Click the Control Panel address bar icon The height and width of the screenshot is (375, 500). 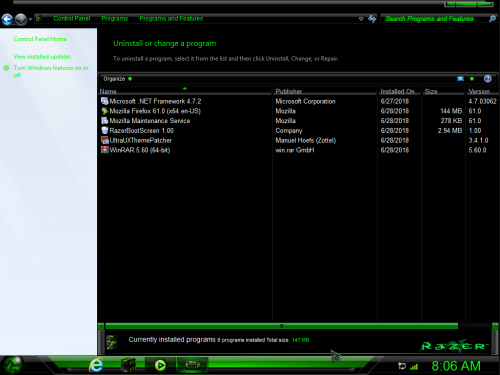(x=39, y=18)
